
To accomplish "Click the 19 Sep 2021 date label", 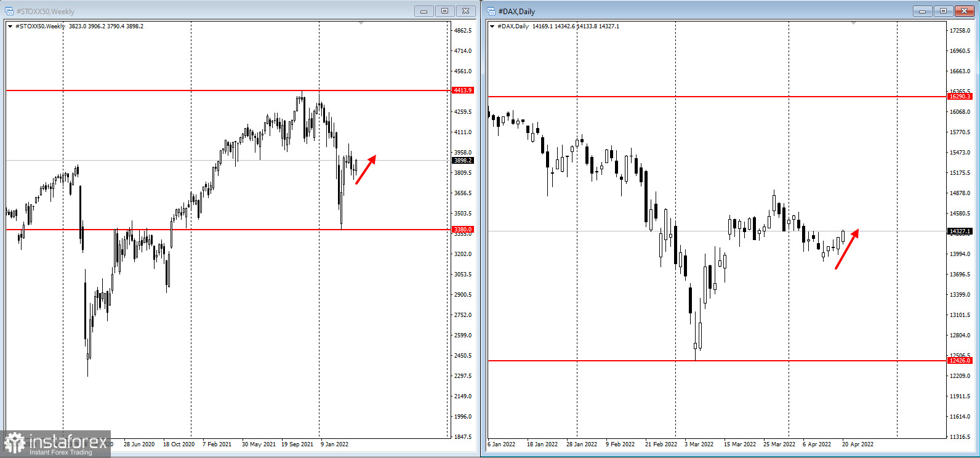I will click(x=297, y=444).
